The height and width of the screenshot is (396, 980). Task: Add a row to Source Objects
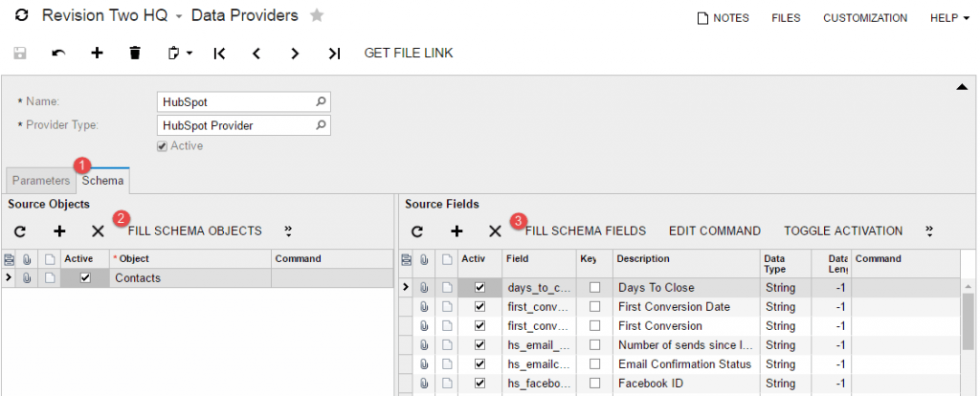pyautogui.click(x=59, y=231)
